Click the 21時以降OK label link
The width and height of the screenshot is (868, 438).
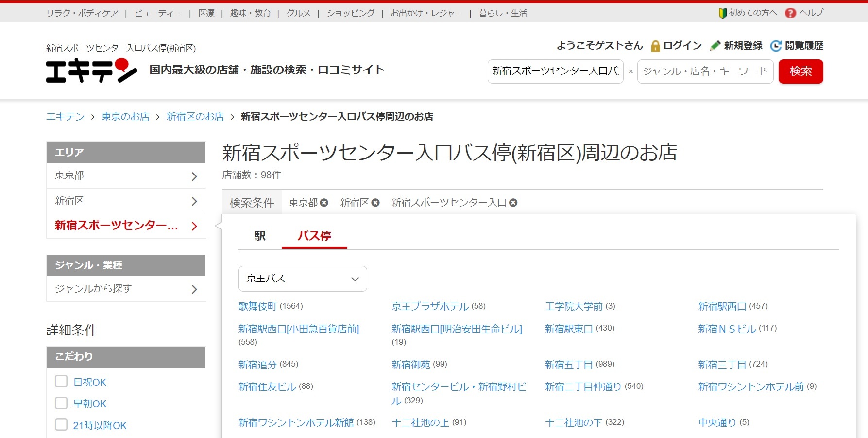tap(100, 426)
